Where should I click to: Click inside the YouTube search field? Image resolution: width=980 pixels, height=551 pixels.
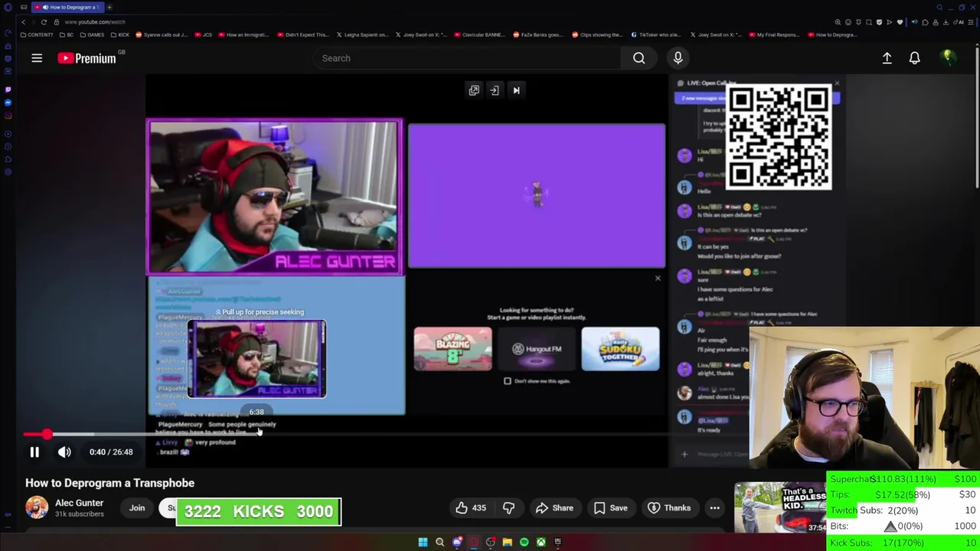click(x=467, y=58)
